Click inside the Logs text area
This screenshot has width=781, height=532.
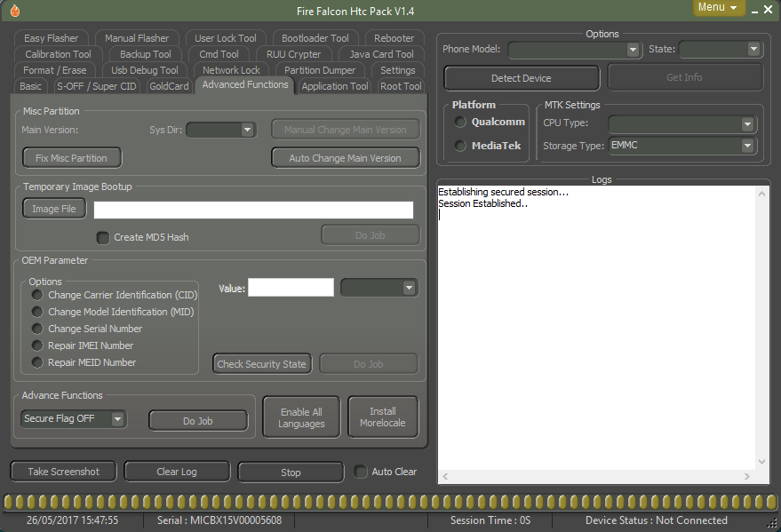(x=596, y=329)
